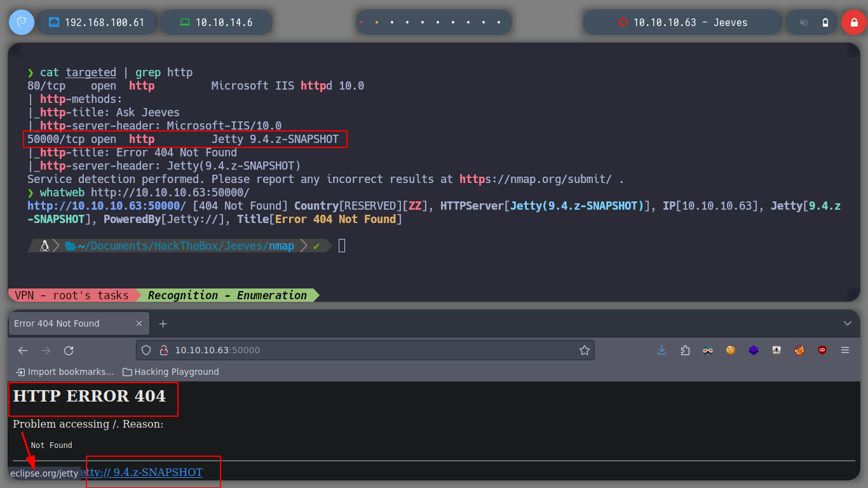
Task: Click the white square extension icon beside the purple diamond
Action: (776, 350)
